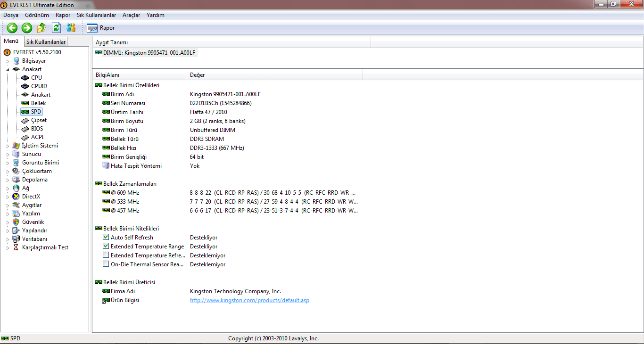Click the Sunucu server icon
The height and width of the screenshot is (362, 644).
point(16,154)
